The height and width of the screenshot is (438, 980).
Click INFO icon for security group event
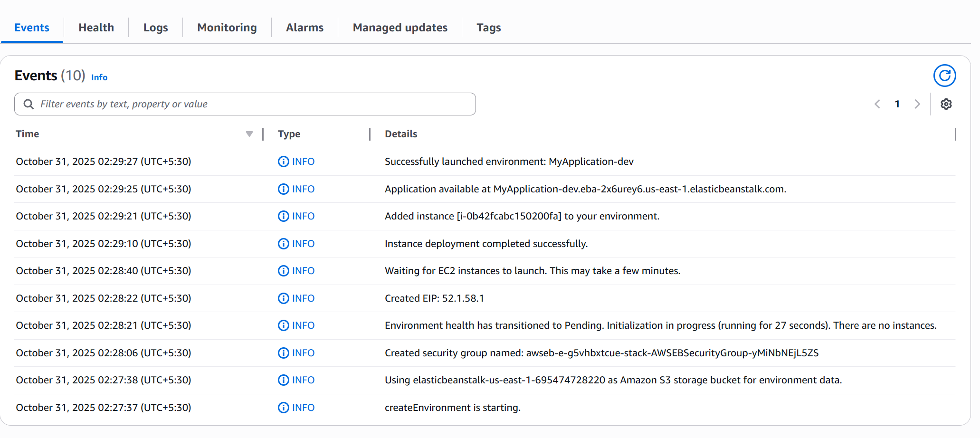(x=283, y=353)
